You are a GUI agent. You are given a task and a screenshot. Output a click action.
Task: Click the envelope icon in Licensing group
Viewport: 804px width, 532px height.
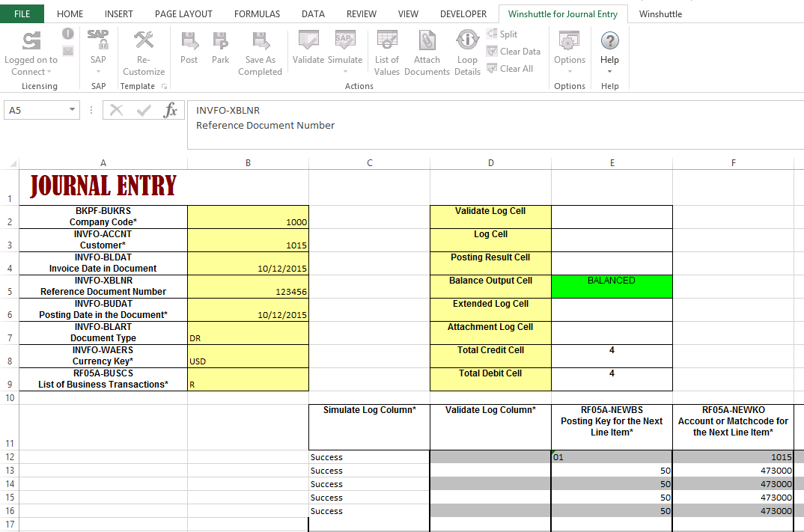67,51
